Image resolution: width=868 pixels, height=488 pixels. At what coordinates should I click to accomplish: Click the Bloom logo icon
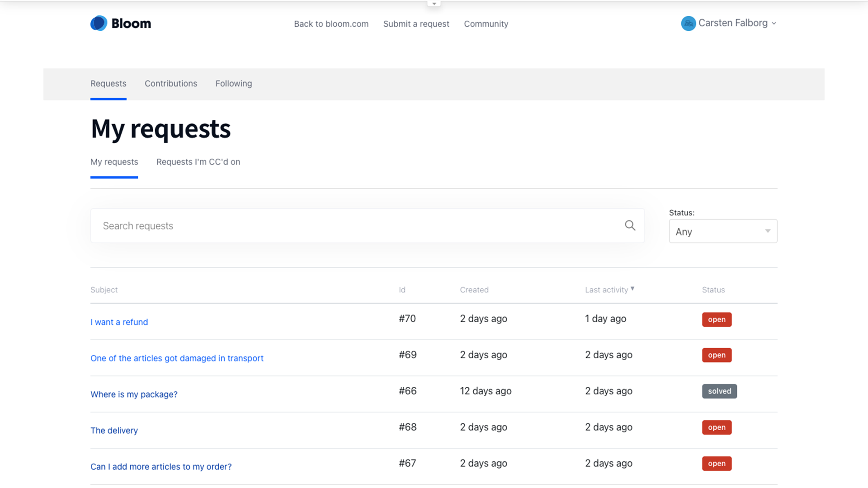pyautogui.click(x=99, y=23)
